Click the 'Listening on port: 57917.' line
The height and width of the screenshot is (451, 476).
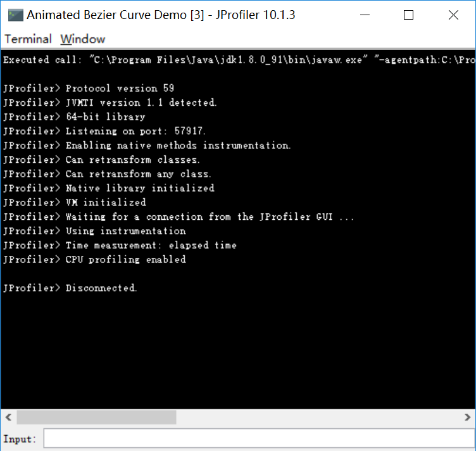pos(104,131)
